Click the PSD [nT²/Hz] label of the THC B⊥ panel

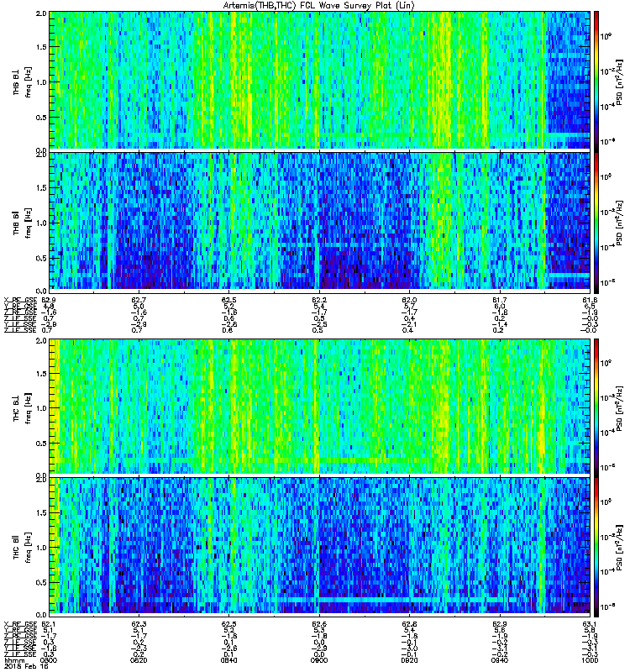[x=620, y=409]
